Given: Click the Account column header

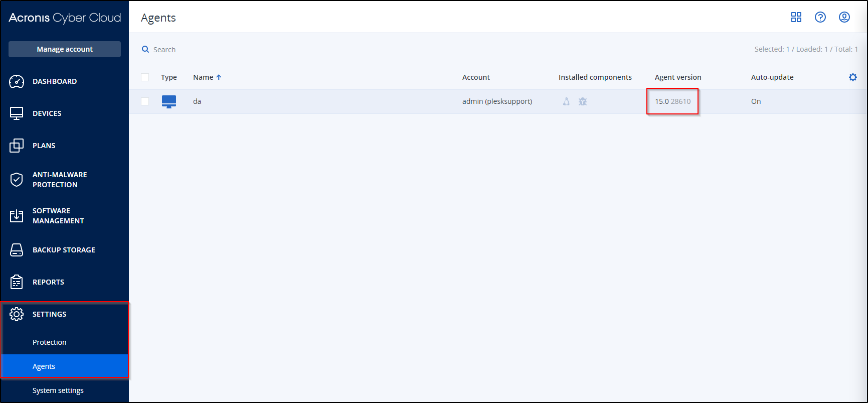Looking at the screenshot, I should point(476,77).
